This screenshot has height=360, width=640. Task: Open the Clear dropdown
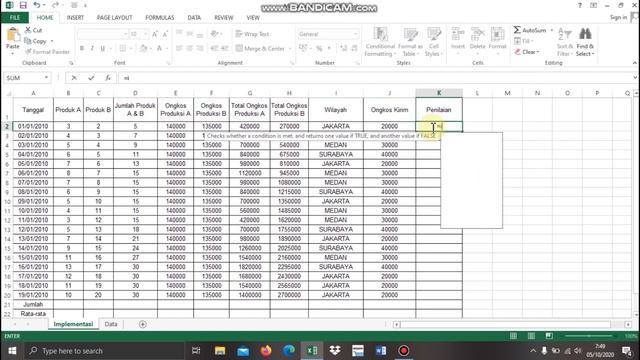527,52
